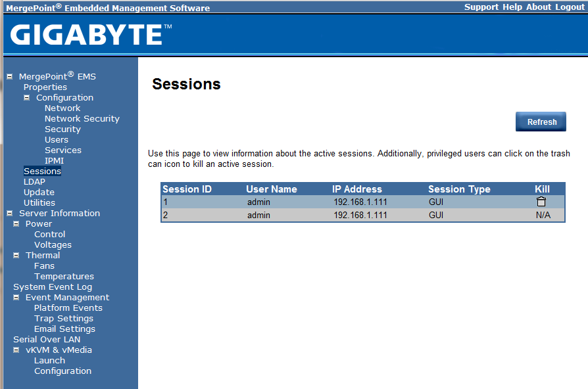Click IP 192.168.1.111 in session 1 row

(360, 202)
